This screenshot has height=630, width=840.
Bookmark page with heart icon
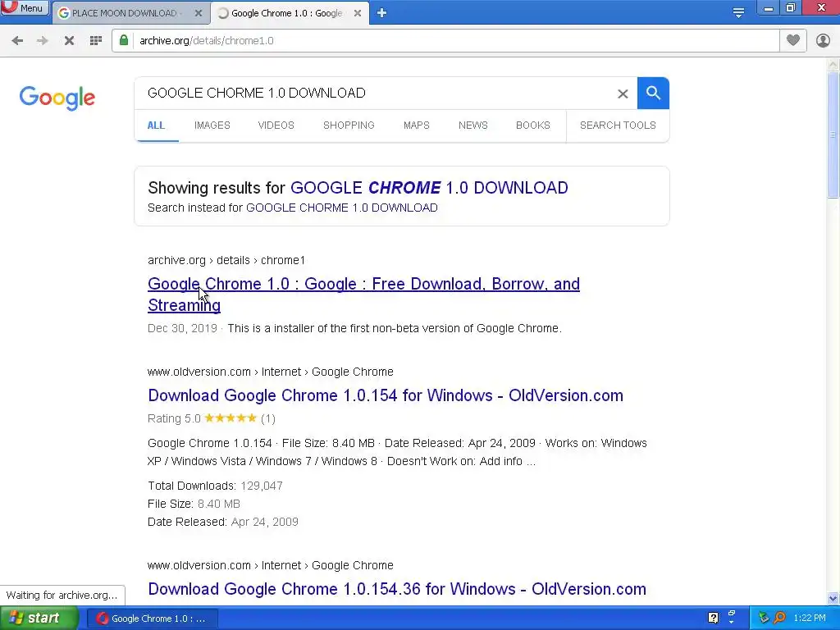(793, 40)
